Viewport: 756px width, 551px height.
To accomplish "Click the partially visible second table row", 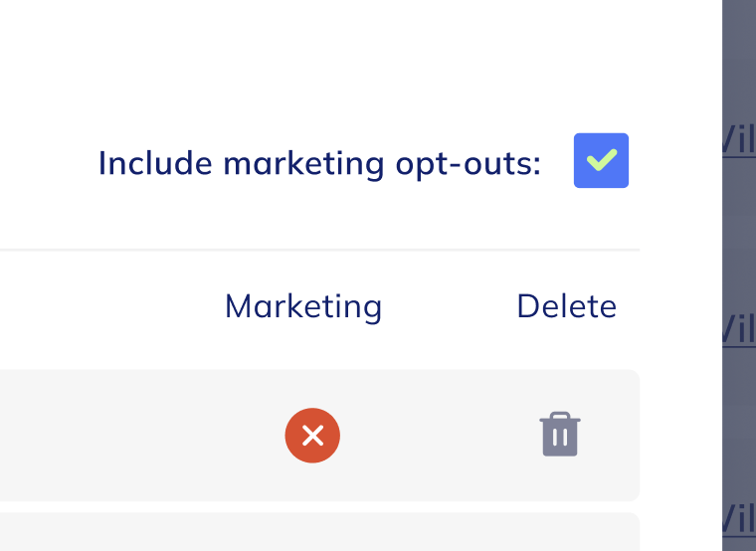I will coord(298,533).
